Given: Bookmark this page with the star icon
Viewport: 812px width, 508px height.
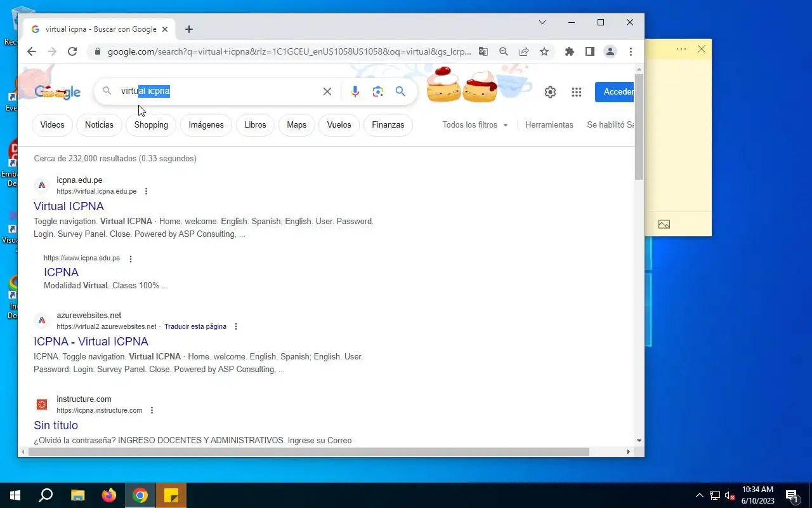Looking at the screenshot, I should click(x=544, y=51).
